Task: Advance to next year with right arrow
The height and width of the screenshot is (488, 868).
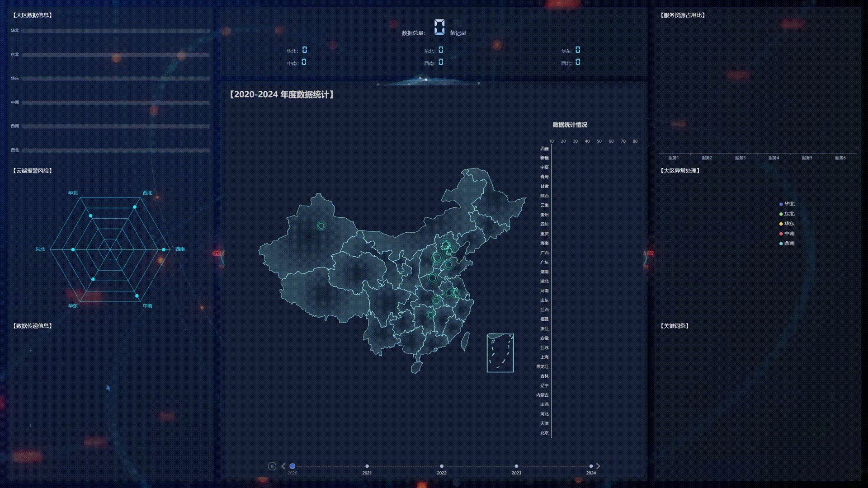Action: (x=598, y=466)
